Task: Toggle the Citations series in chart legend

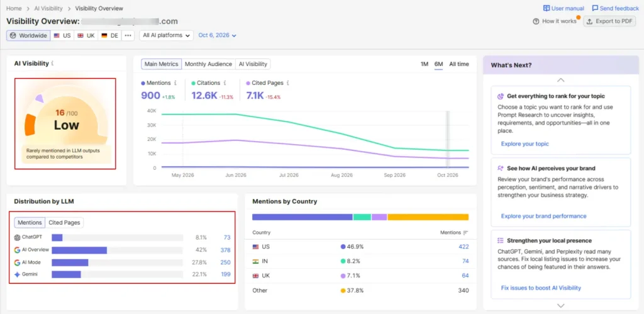Action: click(x=206, y=83)
